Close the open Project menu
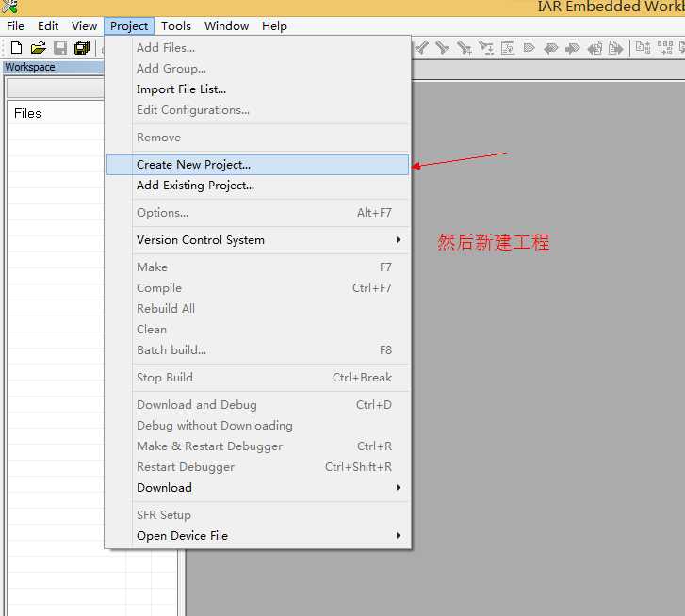The height and width of the screenshot is (616, 685). coord(129,26)
